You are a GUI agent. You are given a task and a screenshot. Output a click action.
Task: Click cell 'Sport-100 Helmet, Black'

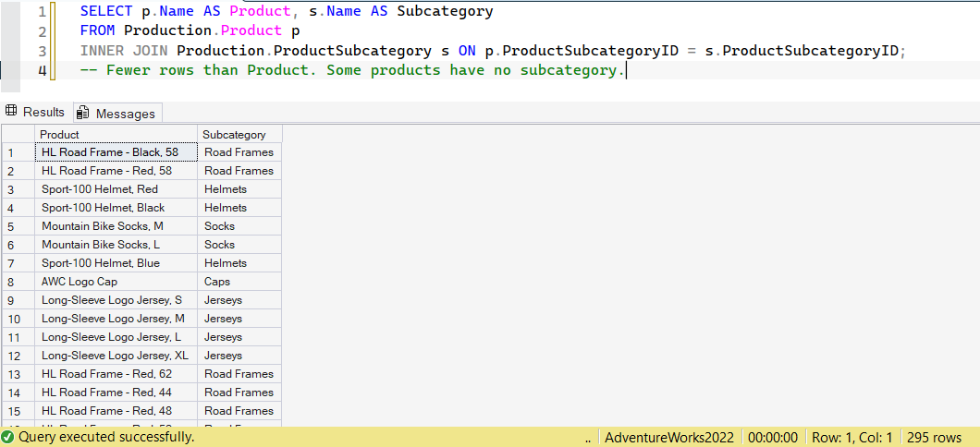[x=116, y=207]
